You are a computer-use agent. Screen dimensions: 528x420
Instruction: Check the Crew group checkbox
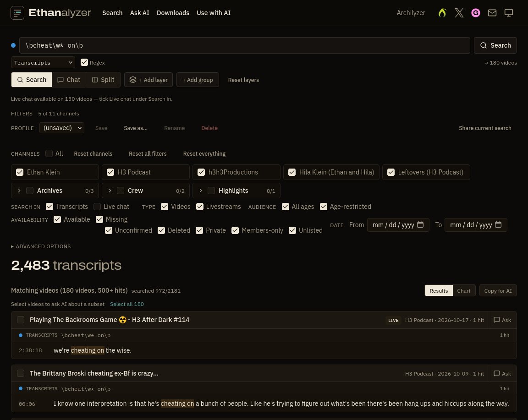[x=121, y=191]
